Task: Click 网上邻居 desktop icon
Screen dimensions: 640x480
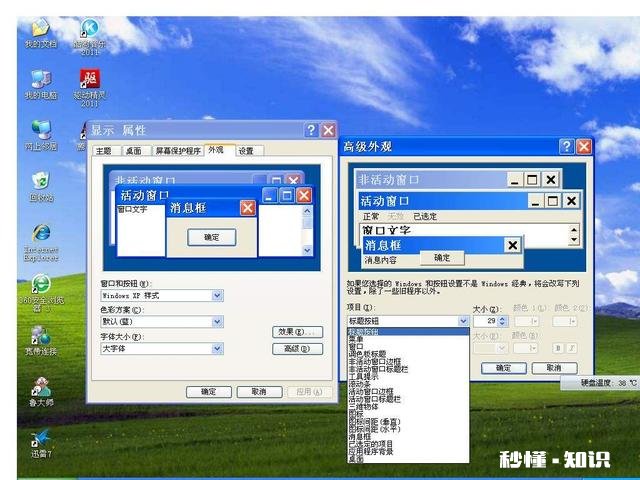Action: [40, 132]
